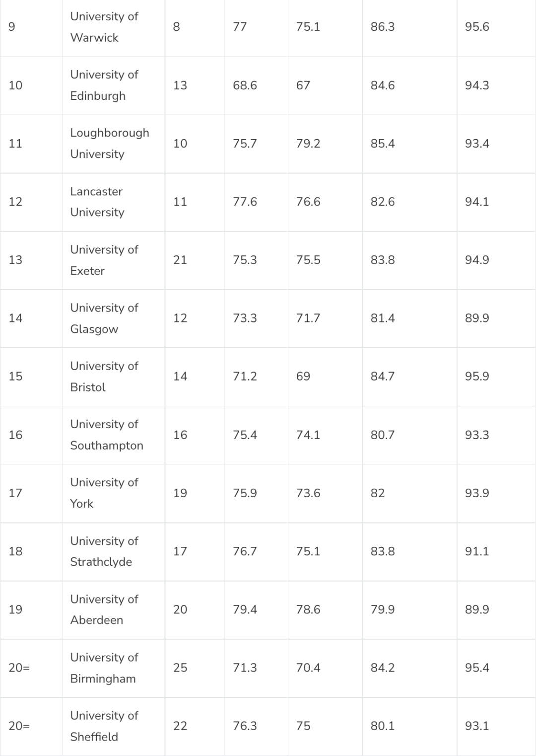Image resolution: width=536 pixels, height=756 pixels.
Task: Click Loughborough's 79.2 score cell
Action: pyautogui.click(x=308, y=144)
